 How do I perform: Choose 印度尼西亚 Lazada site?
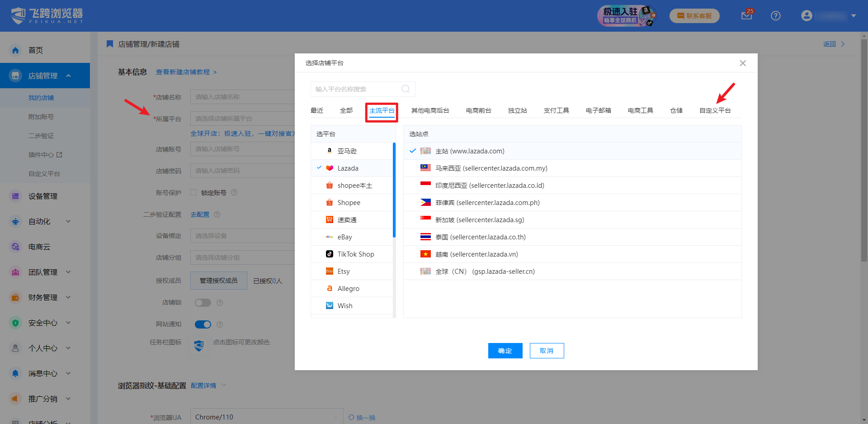click(572, 186)
